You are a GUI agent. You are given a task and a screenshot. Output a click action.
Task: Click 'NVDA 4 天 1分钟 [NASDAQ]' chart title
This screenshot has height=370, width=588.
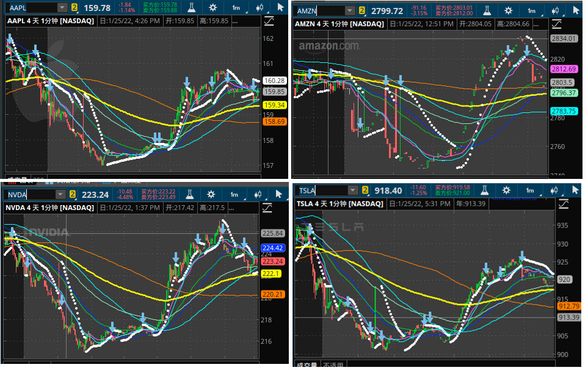51,208
